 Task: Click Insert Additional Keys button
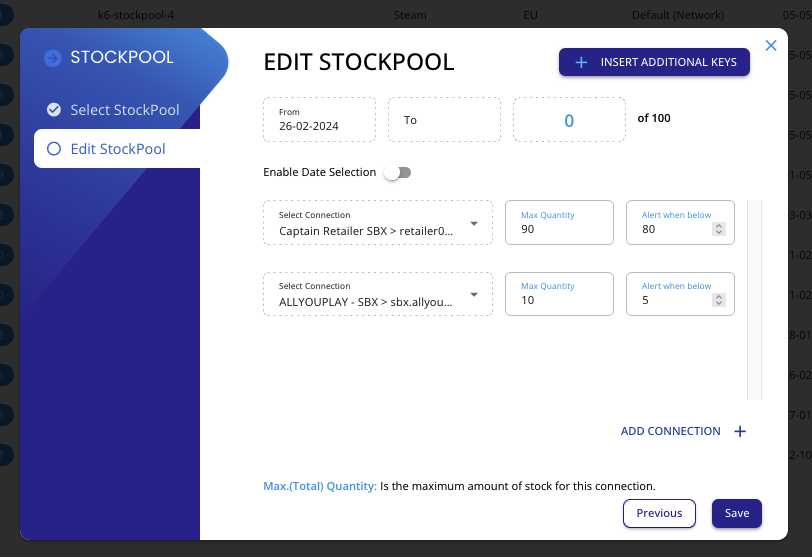(654, 62)
